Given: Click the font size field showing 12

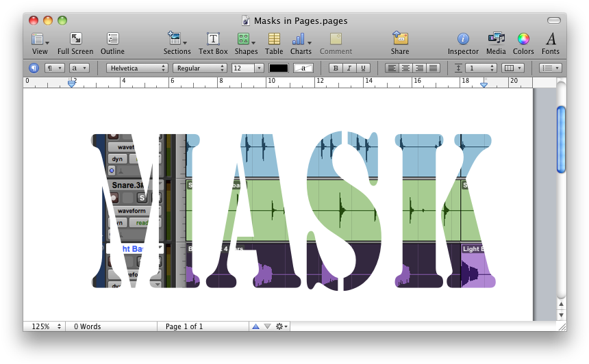Looking at the screenshot, I should click(243, 68).
